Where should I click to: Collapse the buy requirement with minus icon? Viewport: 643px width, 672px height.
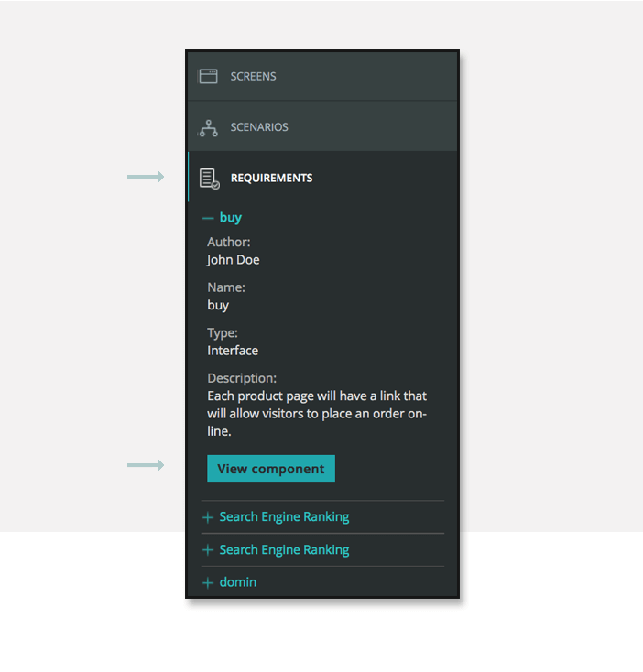point(208,219)
